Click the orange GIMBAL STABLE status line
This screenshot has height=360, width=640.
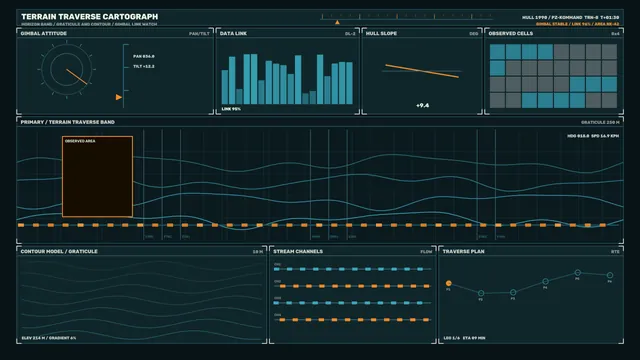pos(577,24)
